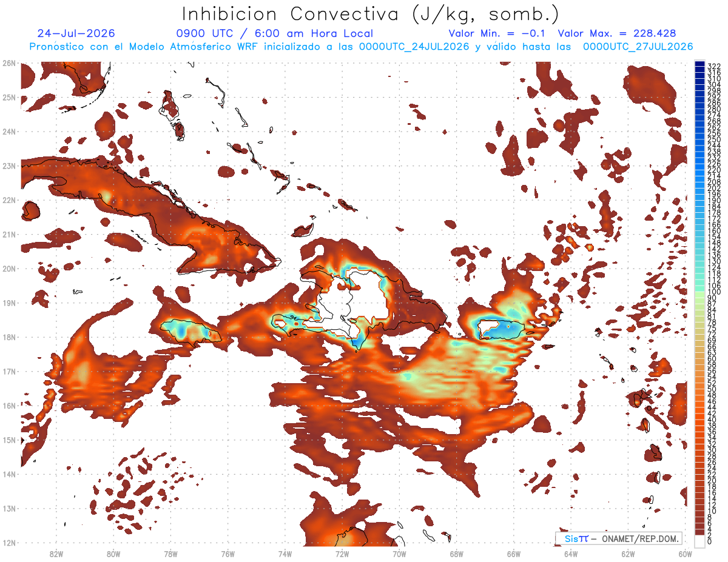The image size is (728, 562).
Task: Click the 'Valor Min. = -0.1' readout
Action: (497, 34)
